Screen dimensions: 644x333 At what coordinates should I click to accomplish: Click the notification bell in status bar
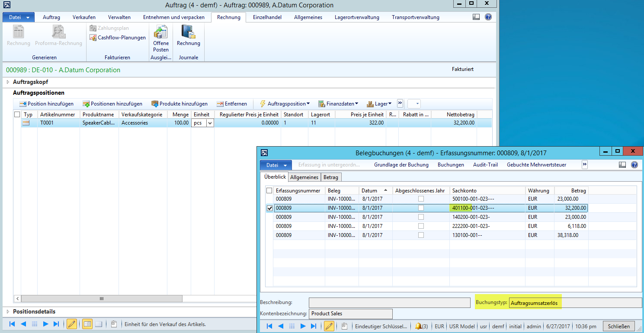click(x=418, y=326)
